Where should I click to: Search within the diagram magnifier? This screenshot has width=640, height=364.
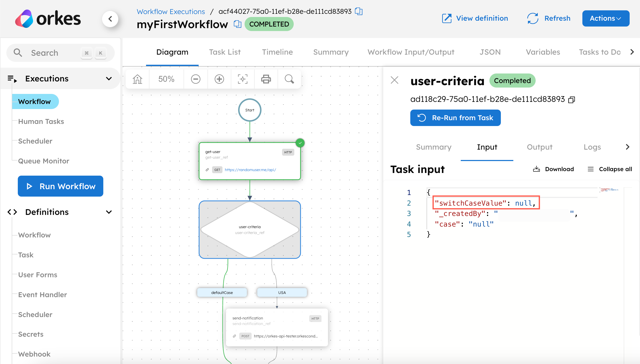click(x=289, y=79)
